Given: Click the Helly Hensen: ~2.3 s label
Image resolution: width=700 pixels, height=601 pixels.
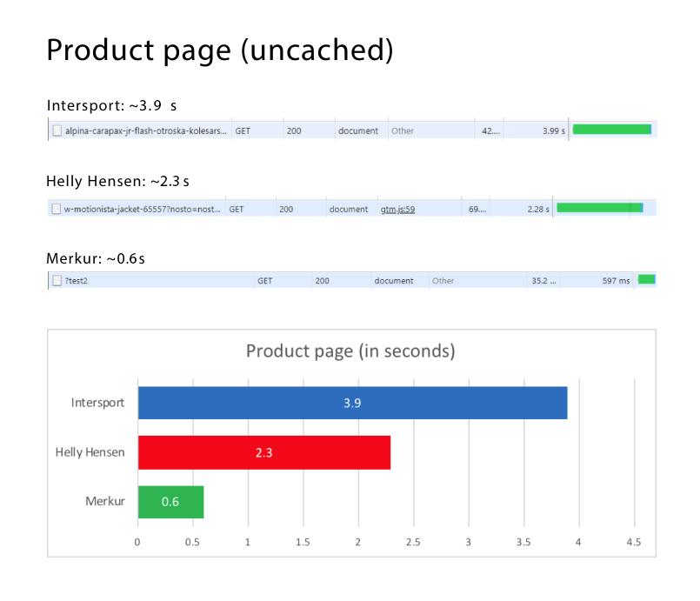Looking at the screenshot, I should click(117, 181).
